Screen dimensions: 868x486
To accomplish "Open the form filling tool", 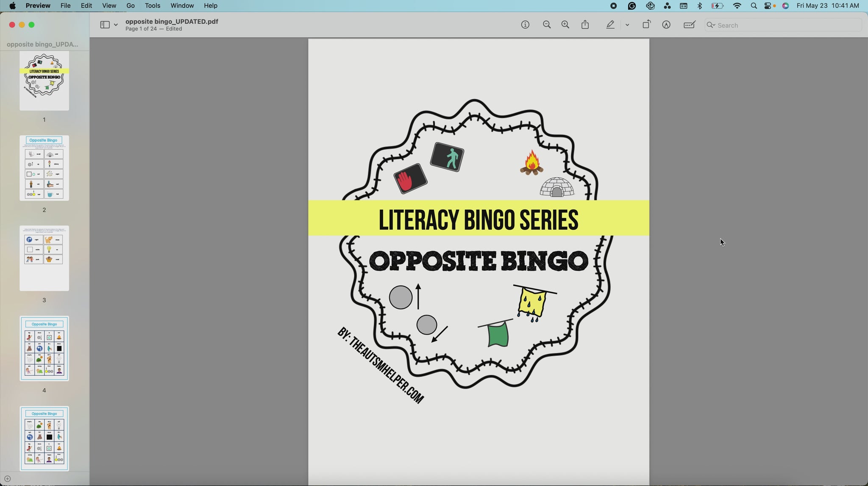I will pos(690,25).
